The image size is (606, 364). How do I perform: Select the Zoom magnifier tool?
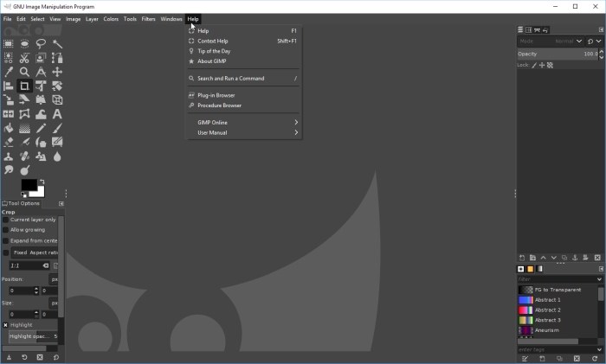pos(24,72)
